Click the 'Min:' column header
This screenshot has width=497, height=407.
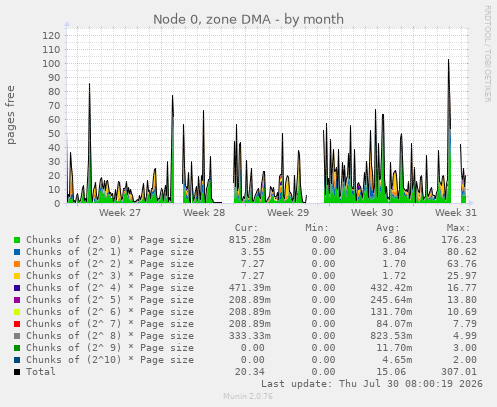tap(317, 228)
